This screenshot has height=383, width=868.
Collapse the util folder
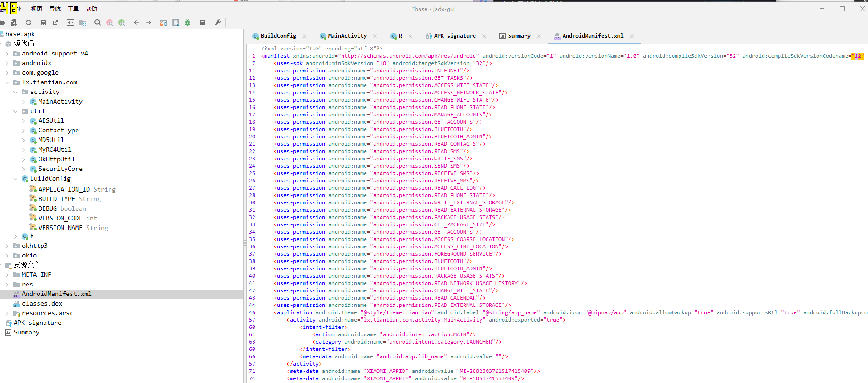click(15, 111)
